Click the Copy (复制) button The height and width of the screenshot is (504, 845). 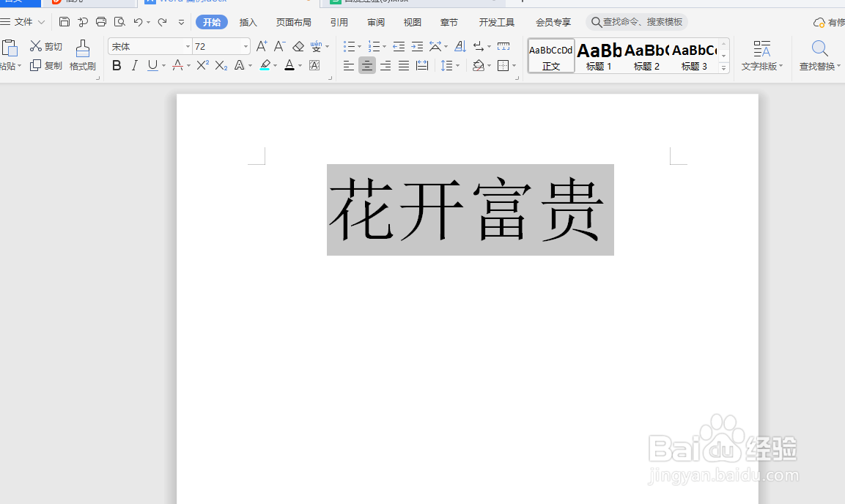coord(46,66)
